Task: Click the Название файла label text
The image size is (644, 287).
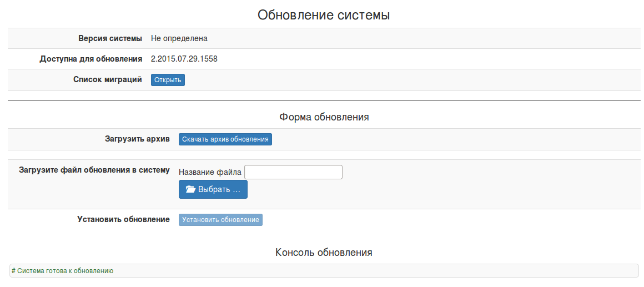Action: (210, 173)
